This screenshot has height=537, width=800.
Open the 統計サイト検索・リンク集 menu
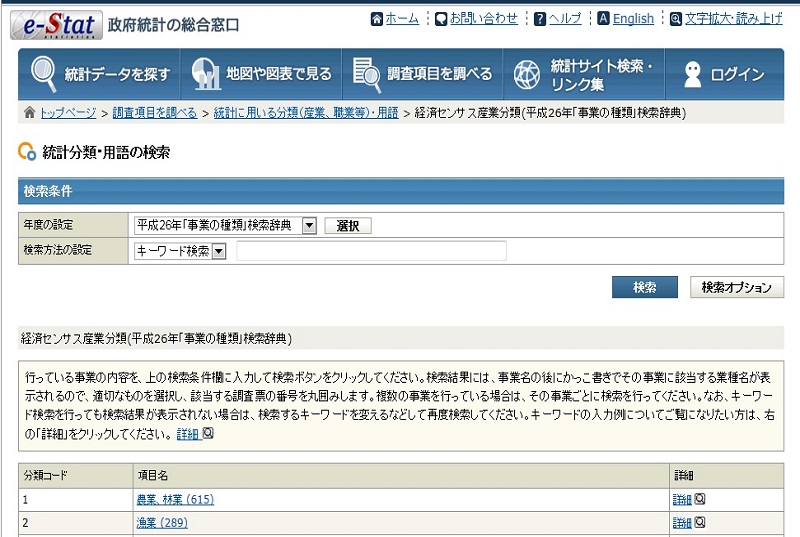pos(584,74)
